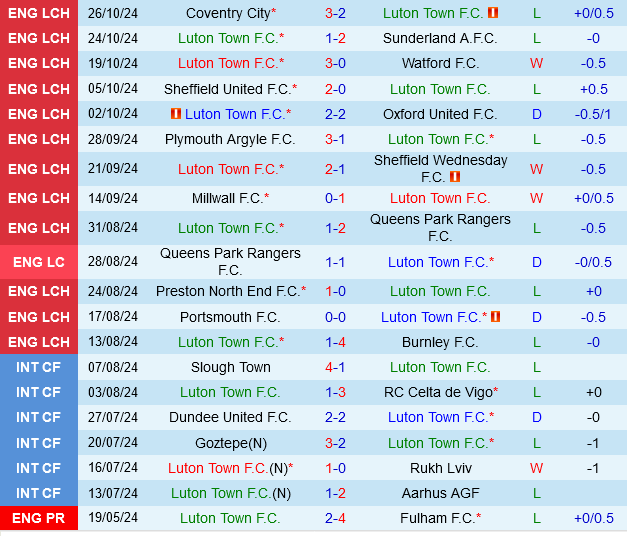Screen dimensions: 627x536
Task: Open Rukh Lviv team link
Action: point(440,468)
